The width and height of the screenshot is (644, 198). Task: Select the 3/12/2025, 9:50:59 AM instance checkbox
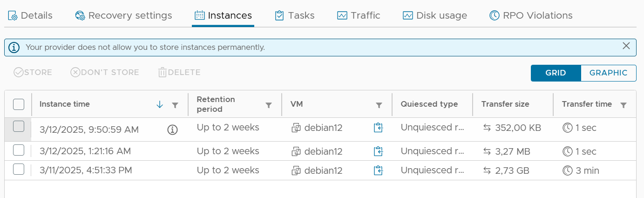[19, 126]
